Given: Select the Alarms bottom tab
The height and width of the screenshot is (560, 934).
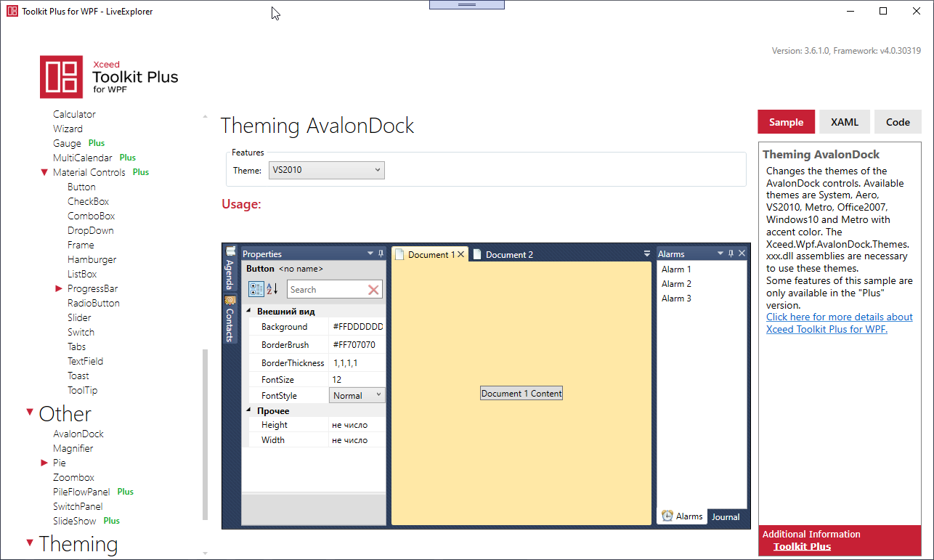Looking at the screenshot, I should click(683, 516).
